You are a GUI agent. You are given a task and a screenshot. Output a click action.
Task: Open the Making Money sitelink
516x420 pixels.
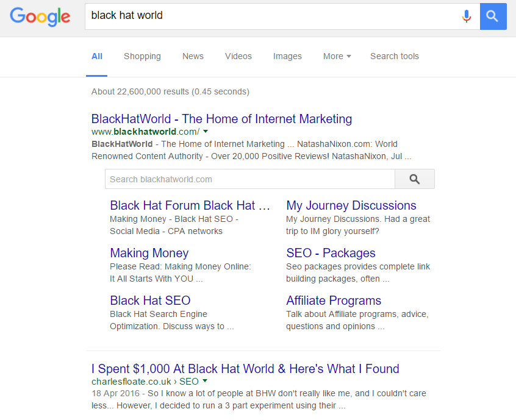[x=149, y=253]
